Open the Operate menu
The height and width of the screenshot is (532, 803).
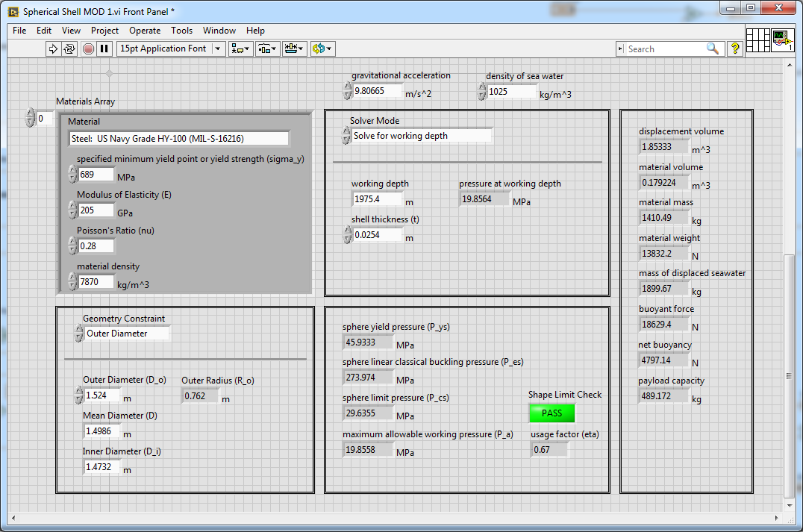pyautogui.click(x=145, y=31)
